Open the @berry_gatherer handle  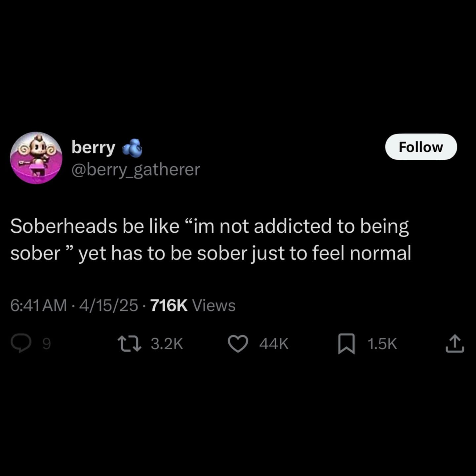(x=136, y=170)
